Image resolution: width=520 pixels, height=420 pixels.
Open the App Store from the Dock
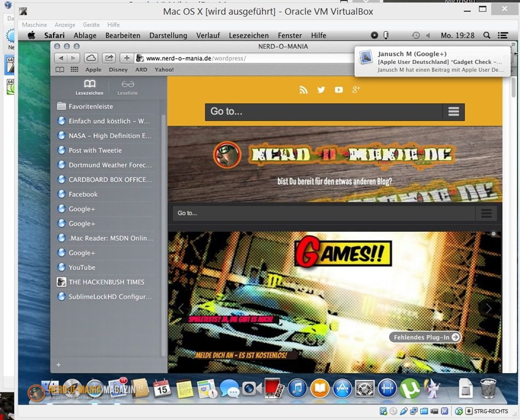click(342, 388)
